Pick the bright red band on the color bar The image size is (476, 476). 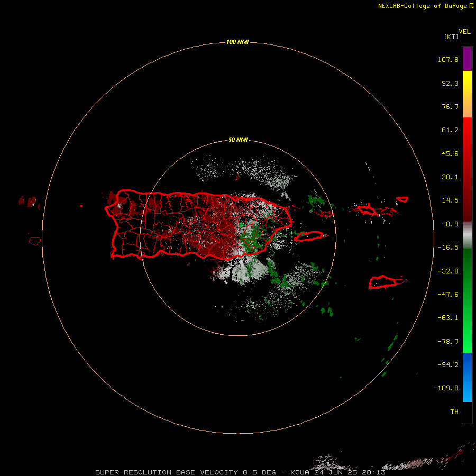click(x=467, y=169)
